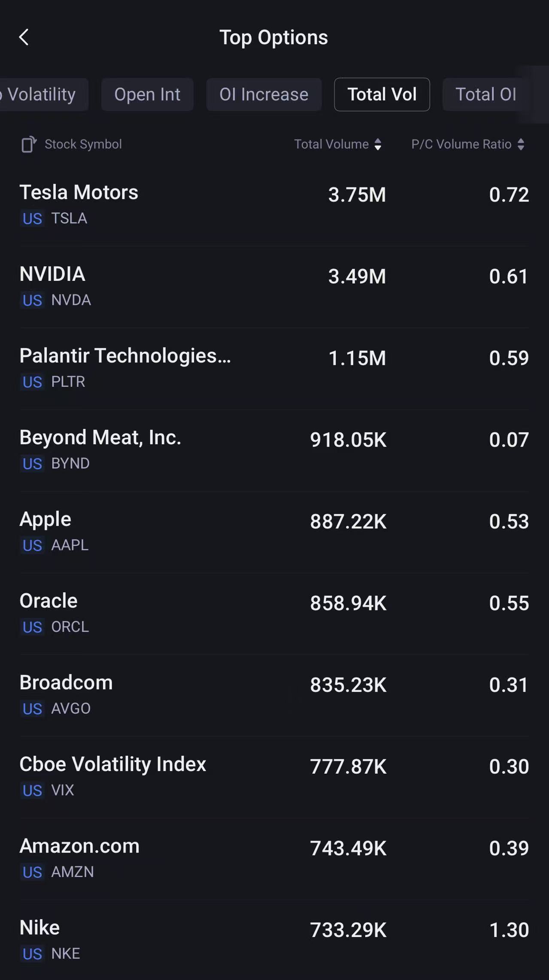Click the Stock Symbol column header

coord(83,145)
